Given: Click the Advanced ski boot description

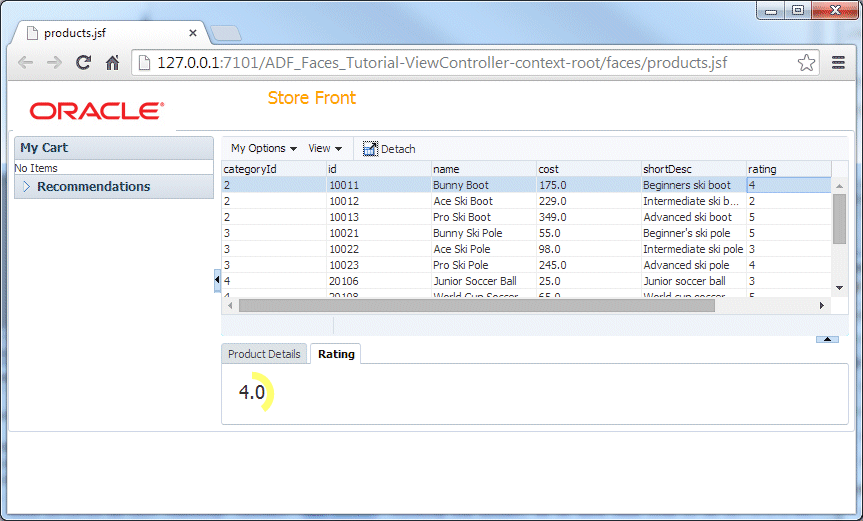Looking at the screenshot, I should [693, 217].
